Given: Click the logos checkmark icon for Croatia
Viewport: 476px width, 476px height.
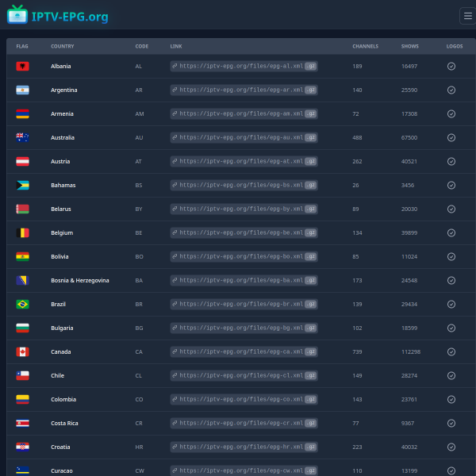Looking at the screenshot, I should coord(451,447).
